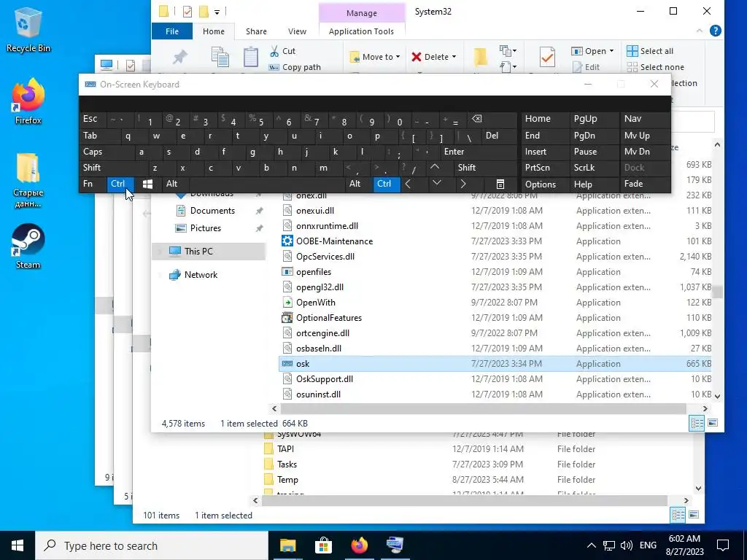The image size is (747, 560).
Task: Switch to the View ribbon tab
Action: click(x=298, y=31)
